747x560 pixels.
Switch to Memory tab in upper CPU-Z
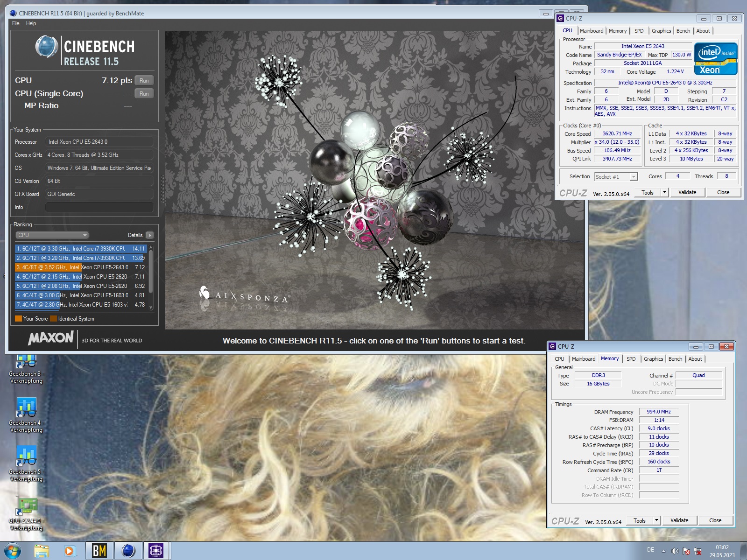click(618, 31)
